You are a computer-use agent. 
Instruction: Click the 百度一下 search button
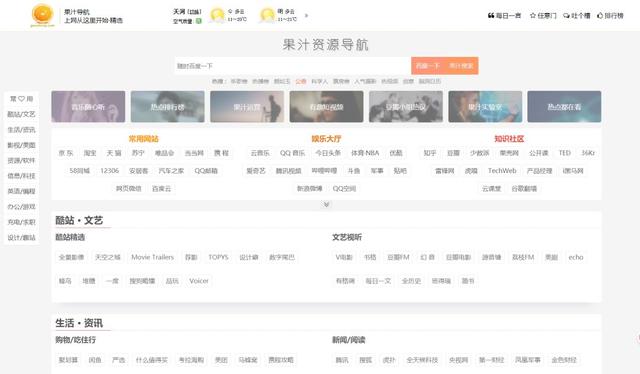(x=428, y=66)
